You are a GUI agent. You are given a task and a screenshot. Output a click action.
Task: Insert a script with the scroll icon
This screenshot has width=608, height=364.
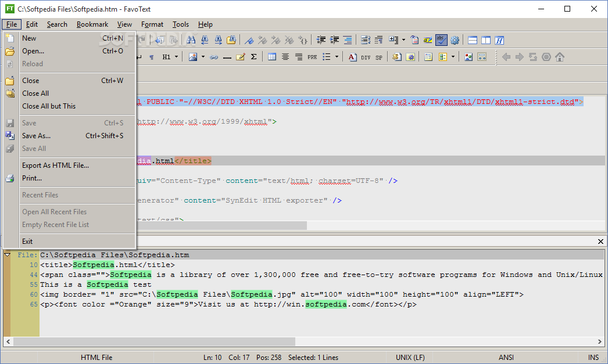pos(396,57)
